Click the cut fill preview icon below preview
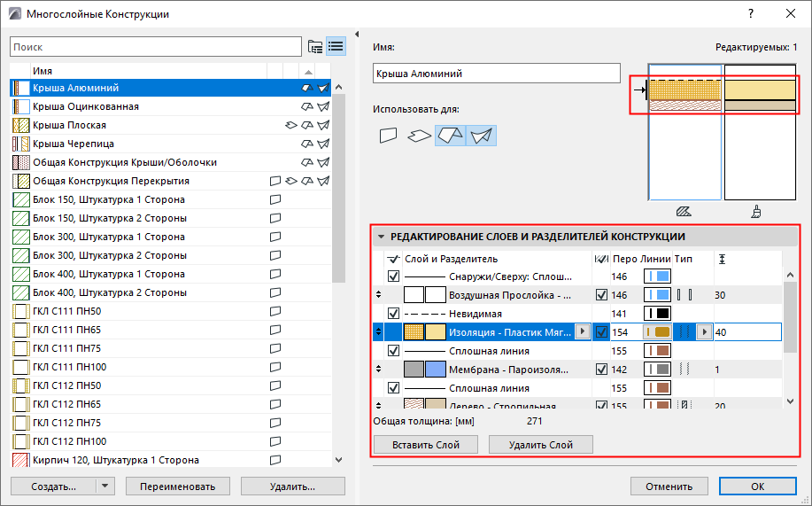812x506 pixels. (x=684, y=212)
